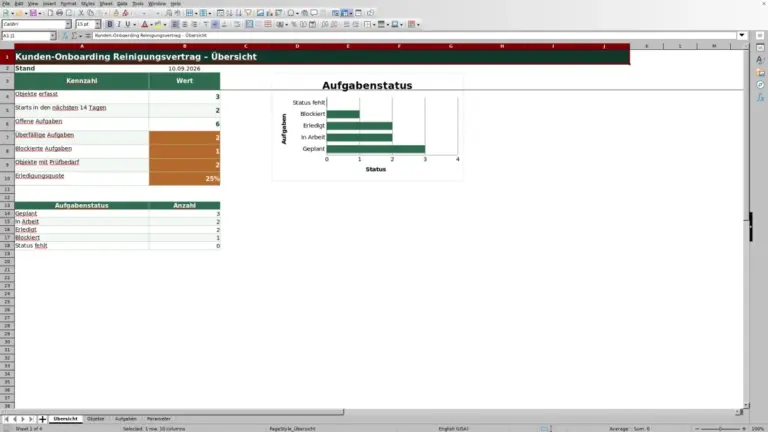Screen dimensions: 768x432
Task: Click the Insert Chart icon
Action: pos(269,13)
